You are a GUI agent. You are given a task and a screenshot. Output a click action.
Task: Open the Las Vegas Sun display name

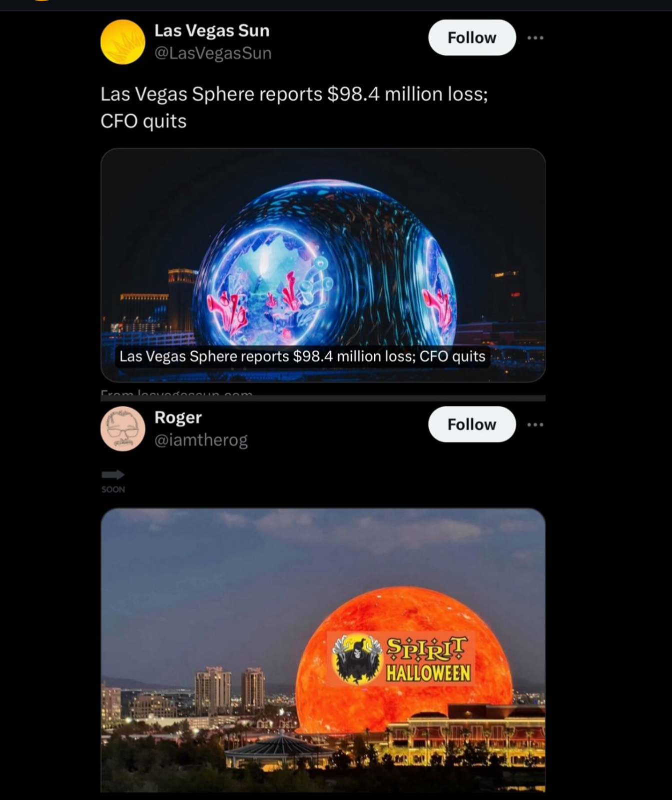click(212, 30)
